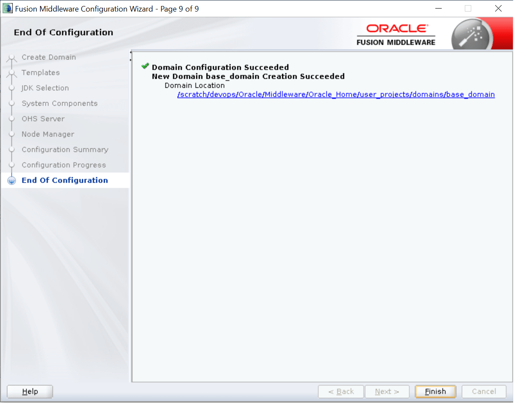Click the Cancel button
Viewport: 514px width, 420px height.
click(484, 391)
